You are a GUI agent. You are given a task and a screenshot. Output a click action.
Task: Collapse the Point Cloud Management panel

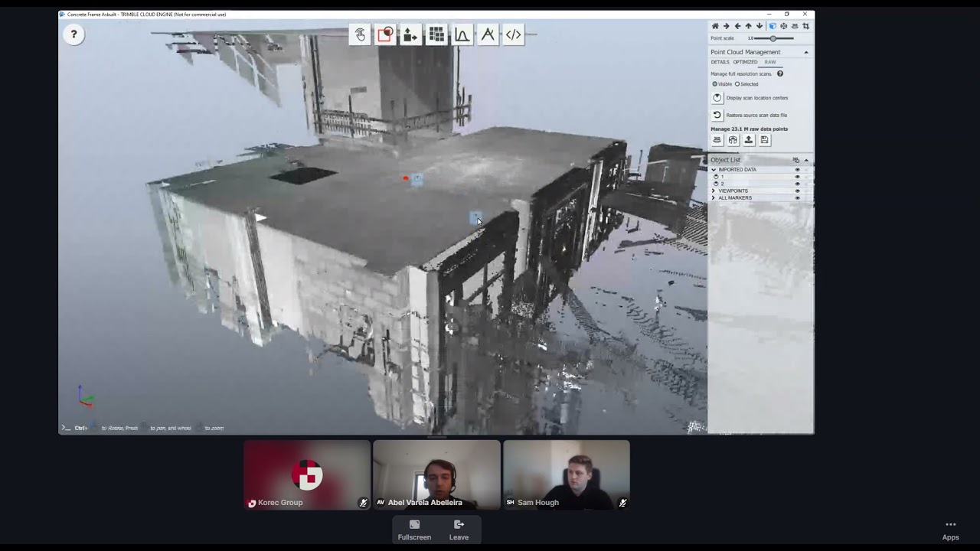pyautogui.click(x=806, y=52)
